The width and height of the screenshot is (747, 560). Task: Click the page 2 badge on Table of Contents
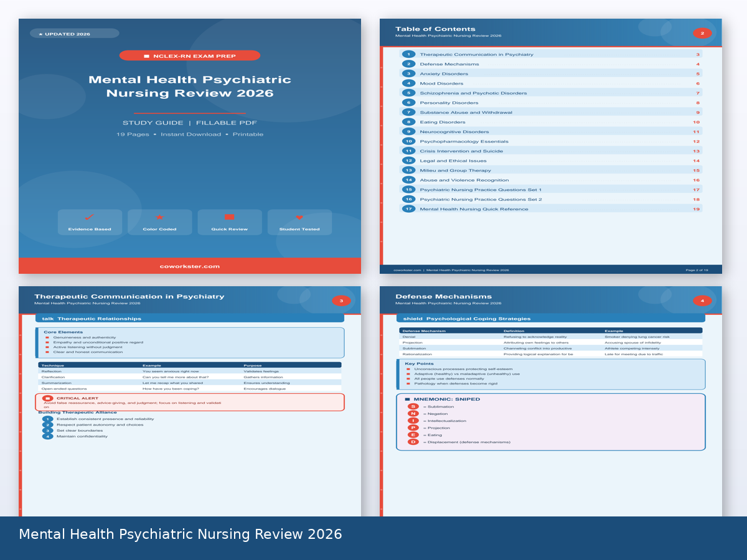click(x=703, y=33)
